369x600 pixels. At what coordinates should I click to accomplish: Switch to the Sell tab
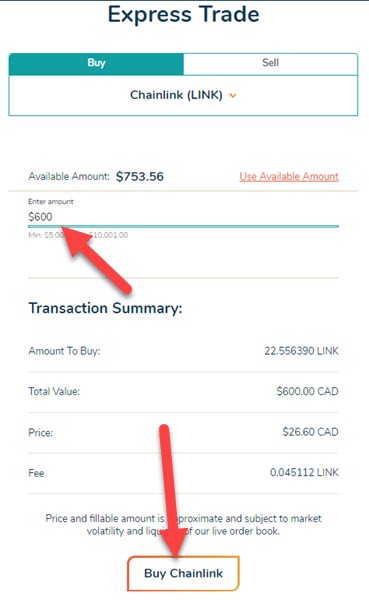pos(270,64)
